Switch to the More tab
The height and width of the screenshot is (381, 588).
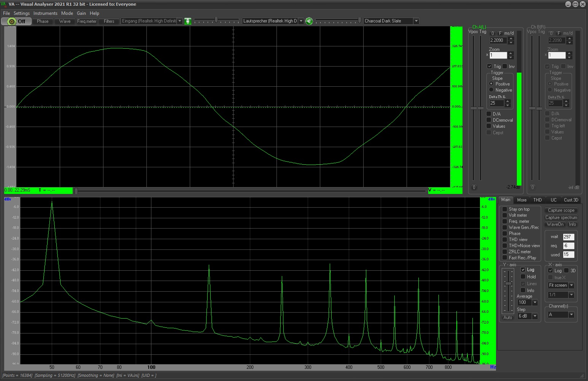click(522, 200)
